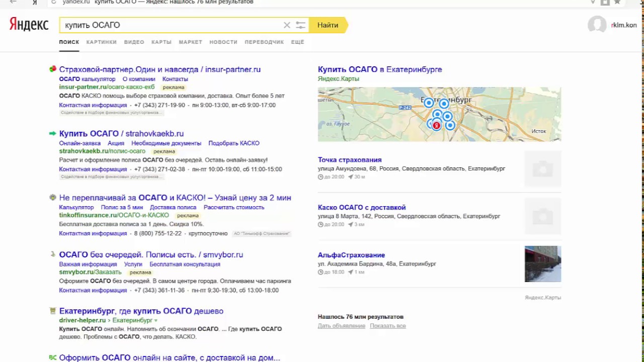644x362 pixels.
Task: Open ЕЩЁ menu in search tabs
Action: coord(298,42)
